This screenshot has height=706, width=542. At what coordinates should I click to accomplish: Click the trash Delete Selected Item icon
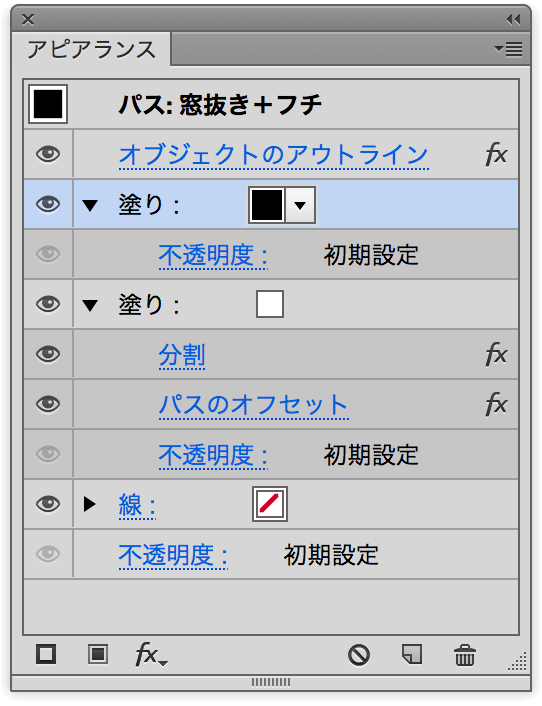pyautogui.click(x=465, y=655)
